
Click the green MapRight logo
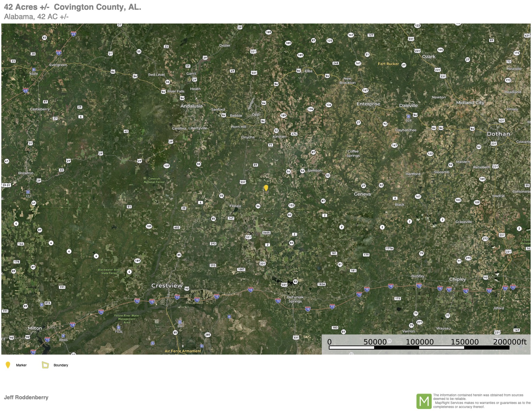coord(424,401)
